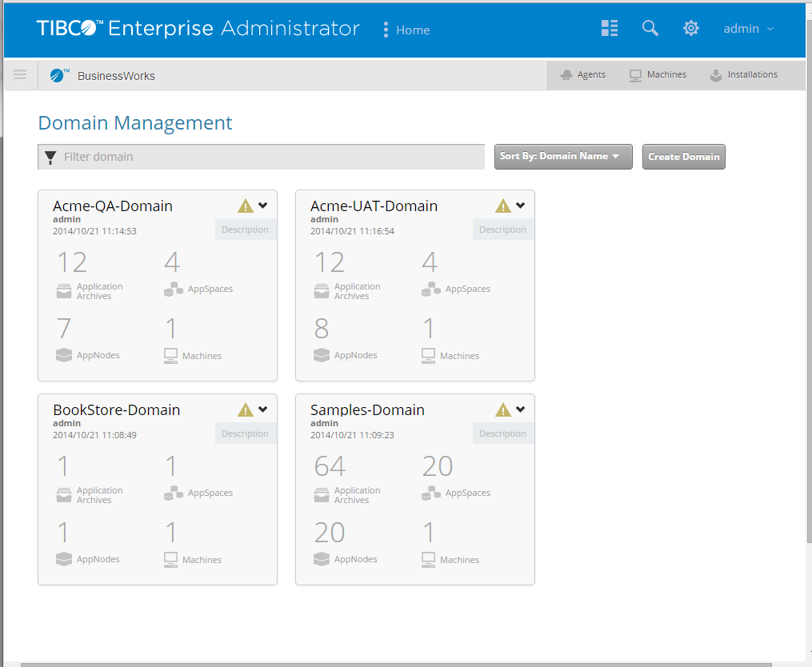Screen dimensions: 812x667
Task: Open the Agents tab
Action: tap(582, 75)
